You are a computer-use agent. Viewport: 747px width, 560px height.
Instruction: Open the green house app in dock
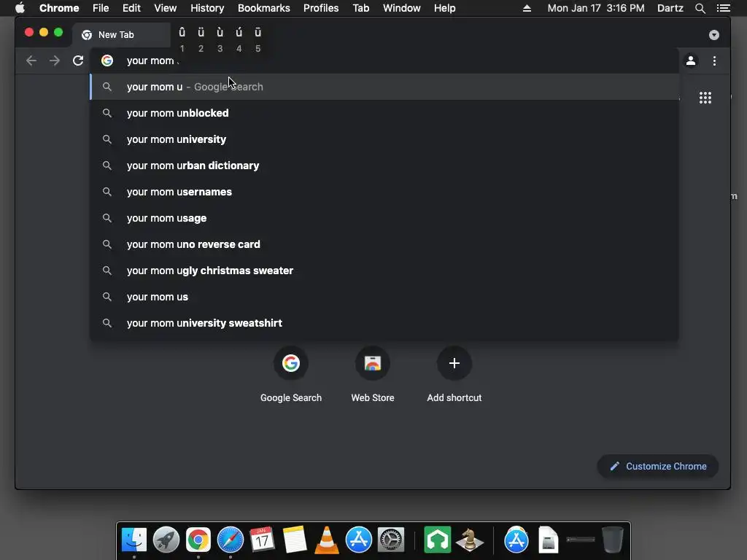pos(438,540)
